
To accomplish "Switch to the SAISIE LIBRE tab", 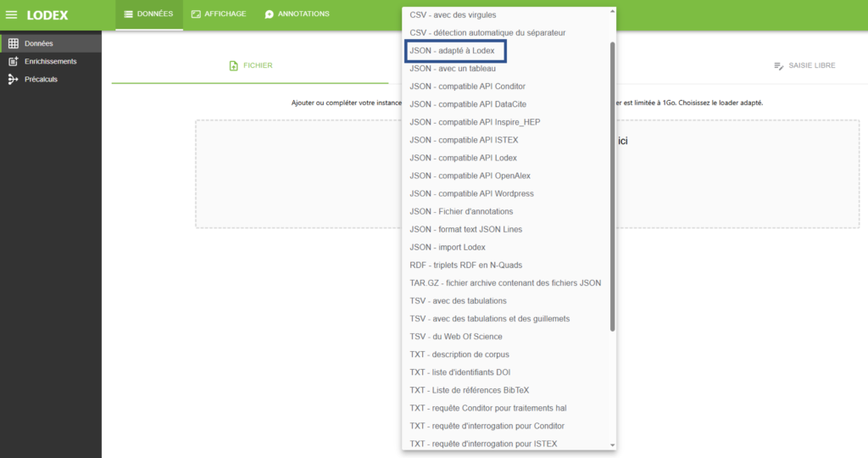I will 804,65.
